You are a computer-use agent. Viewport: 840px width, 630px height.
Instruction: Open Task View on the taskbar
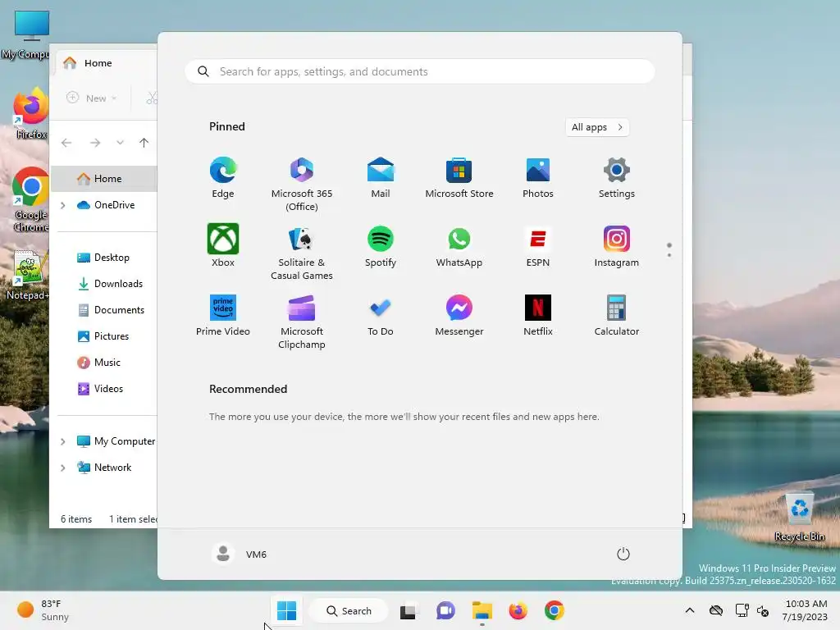(409, 610)
